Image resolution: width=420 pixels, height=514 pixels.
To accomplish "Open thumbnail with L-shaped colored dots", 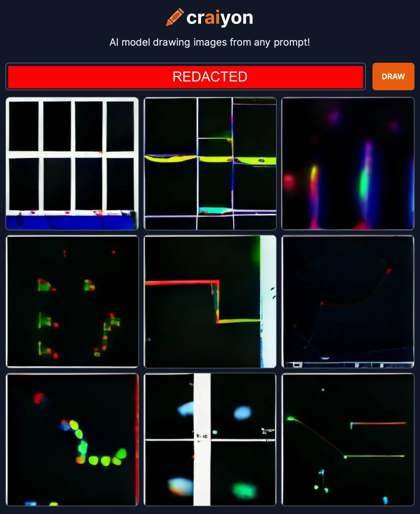I will click(72, 439).
